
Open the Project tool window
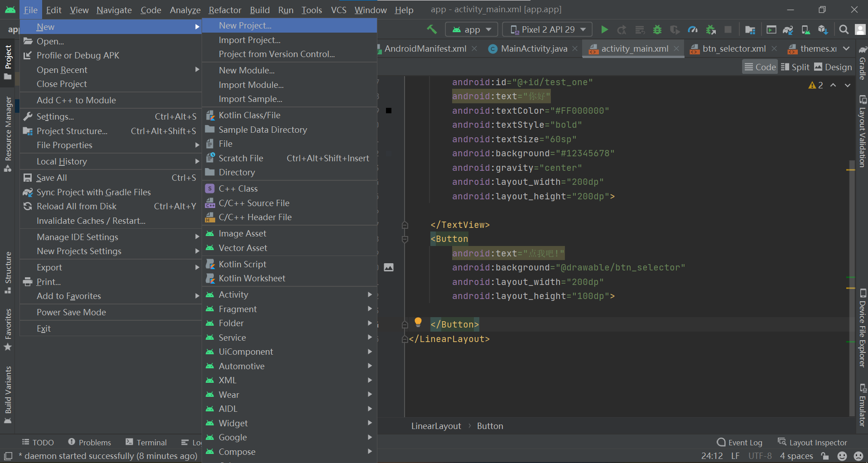coord(8,62)
